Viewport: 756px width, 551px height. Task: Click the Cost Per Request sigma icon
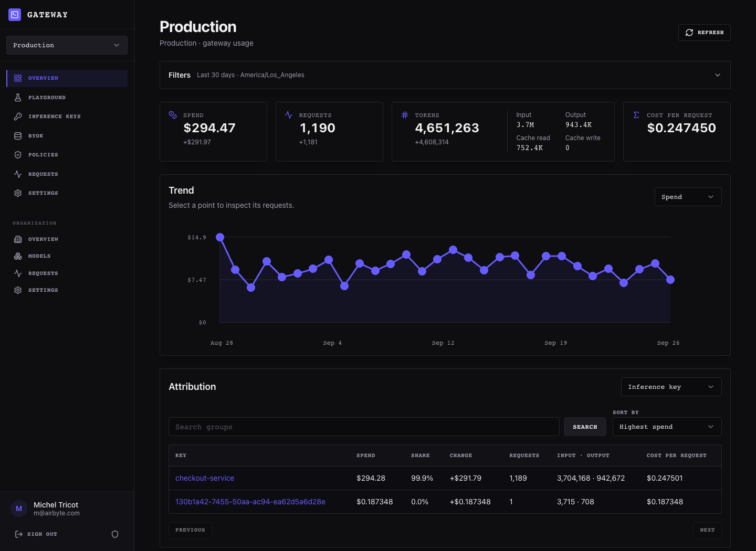click(636, 115)
